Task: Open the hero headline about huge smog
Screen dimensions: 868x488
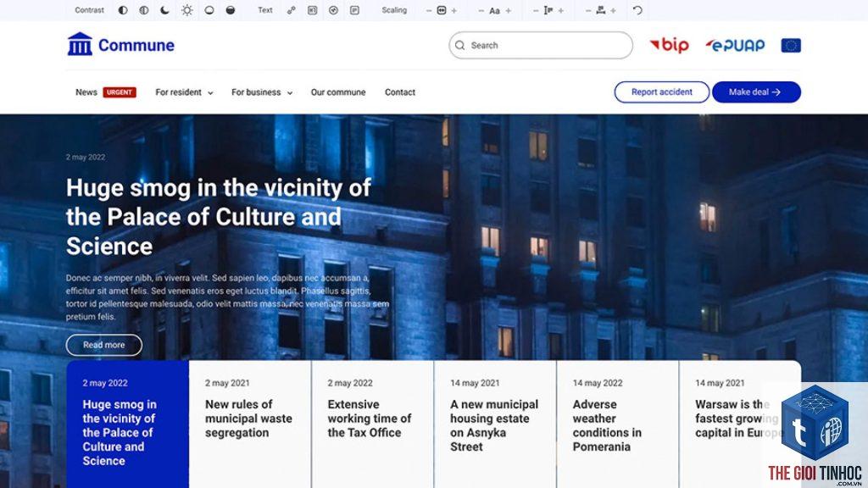Action: [219, 217]
